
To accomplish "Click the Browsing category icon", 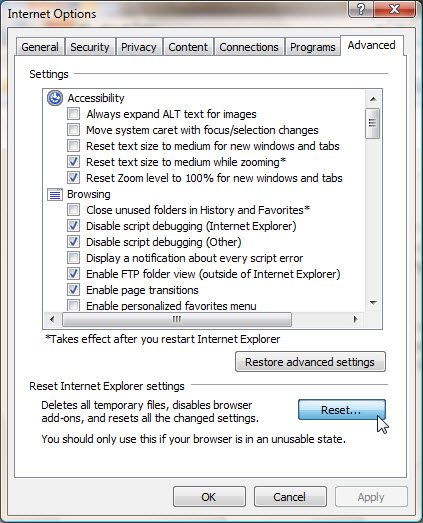I will pos(55,194).
